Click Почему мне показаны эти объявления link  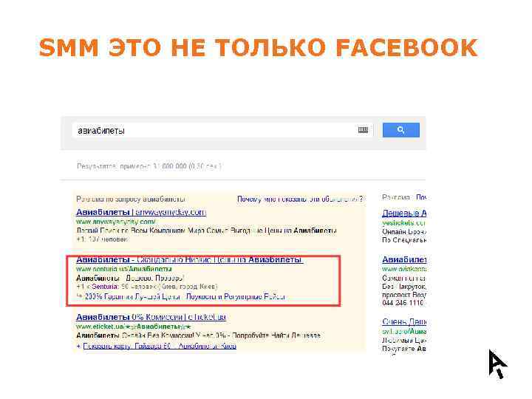click(300, 199)
